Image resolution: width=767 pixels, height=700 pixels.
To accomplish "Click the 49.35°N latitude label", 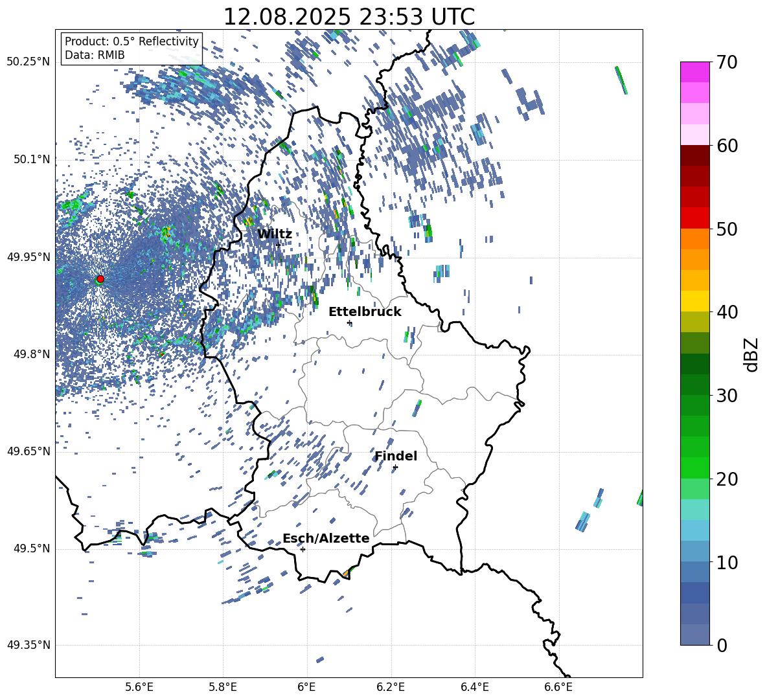I will [29, 645].
